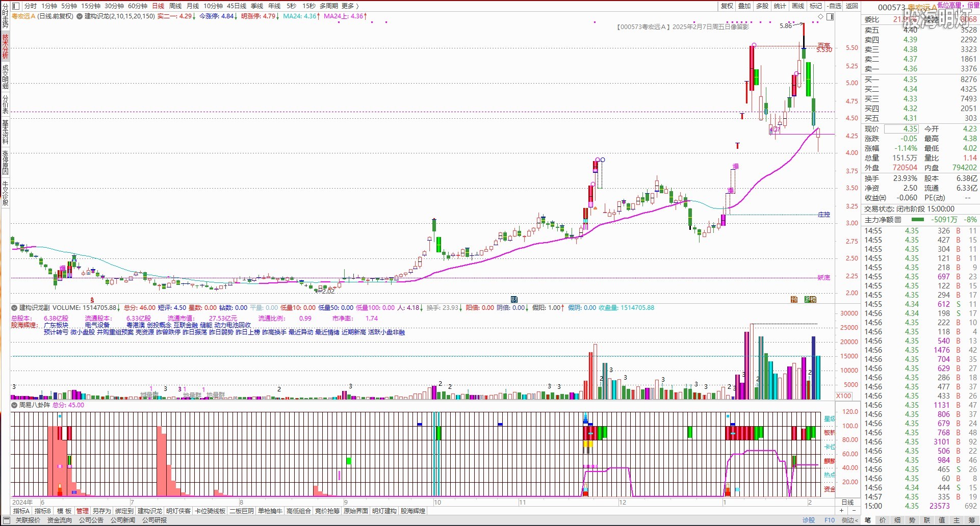Toggle the 主力净额 panel icon
Screen dimensions: 980x526
898,220
